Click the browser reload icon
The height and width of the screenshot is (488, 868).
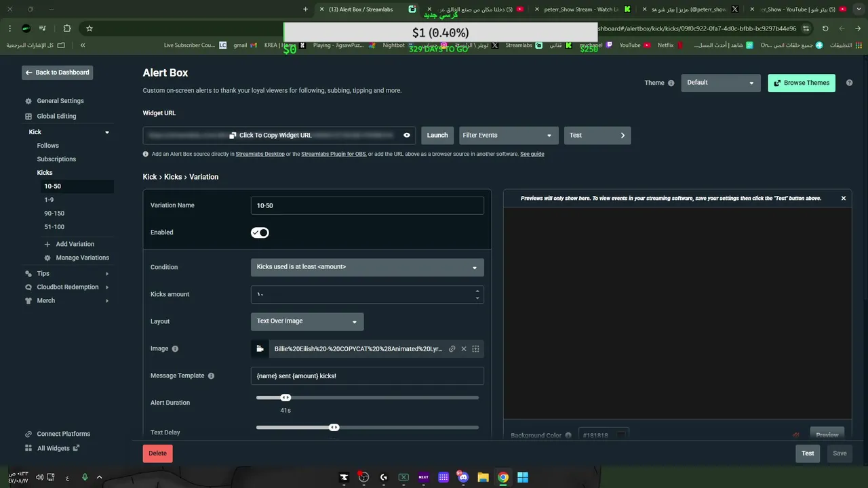coord(825,28)
